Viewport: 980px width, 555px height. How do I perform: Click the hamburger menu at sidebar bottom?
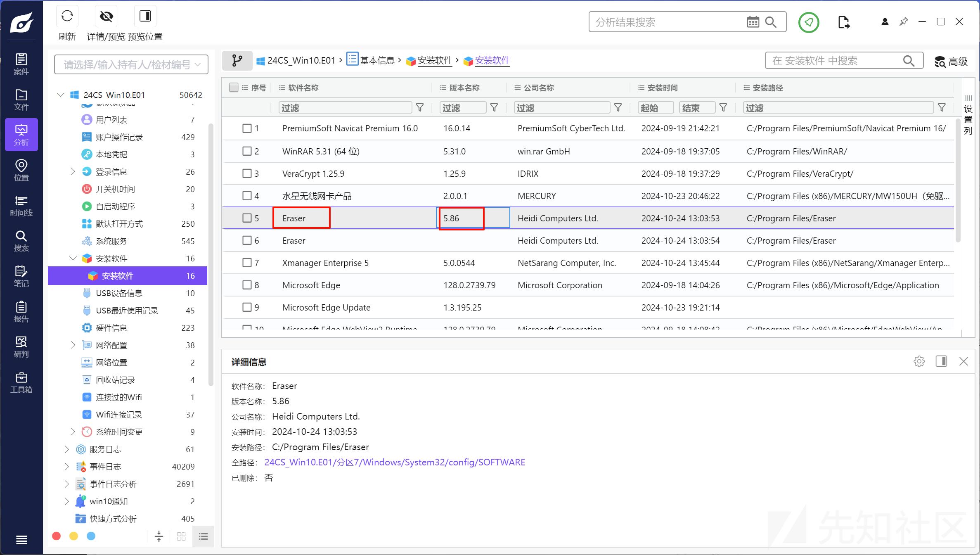21,539
